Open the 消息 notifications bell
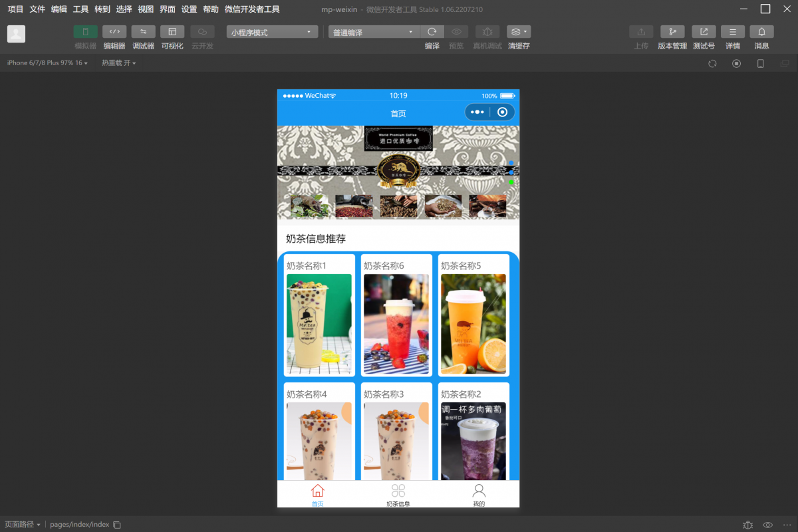The width and height of the screenshot is (798, 532). 761,32
